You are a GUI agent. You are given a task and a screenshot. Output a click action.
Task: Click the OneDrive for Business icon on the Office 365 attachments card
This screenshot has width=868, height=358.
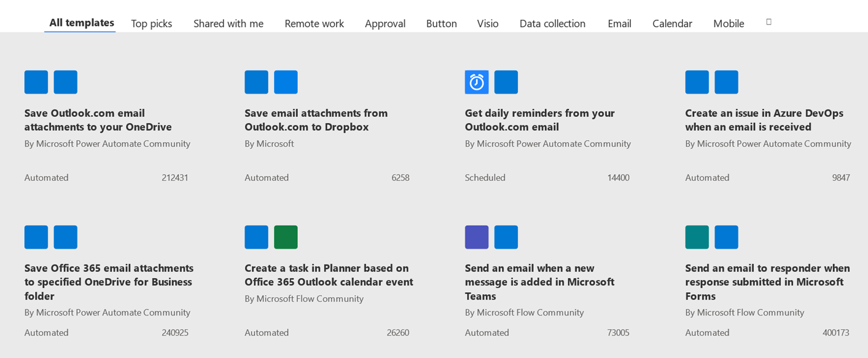(65, 237)
